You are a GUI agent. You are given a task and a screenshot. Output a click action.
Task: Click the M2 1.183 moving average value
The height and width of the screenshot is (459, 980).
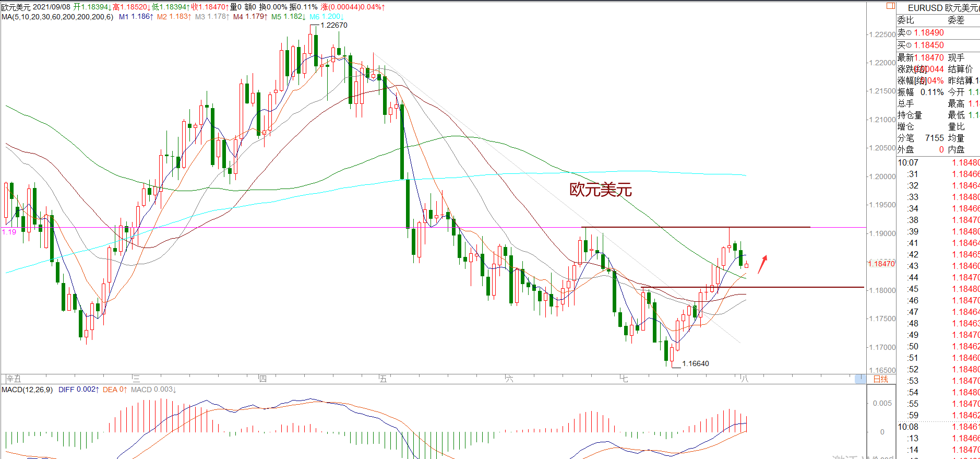(x=174, y=17)
